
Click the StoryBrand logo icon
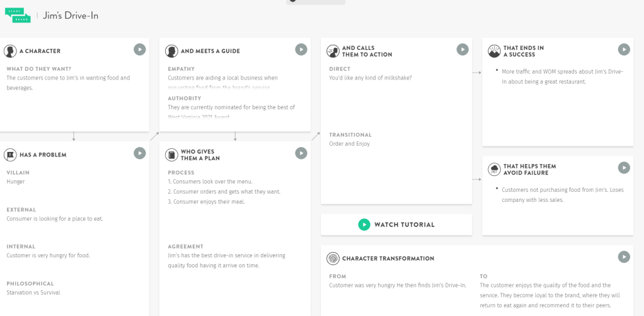(17, 15)
